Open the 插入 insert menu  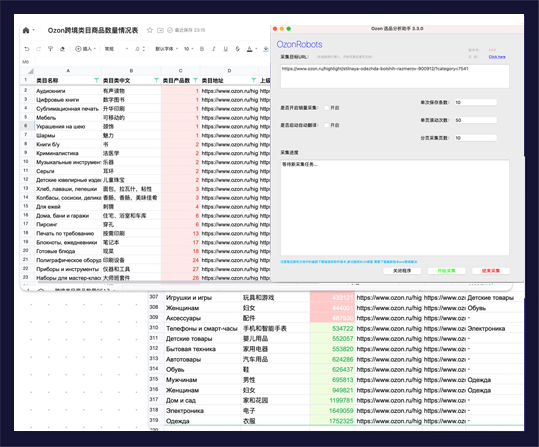[x=85, y=49]
